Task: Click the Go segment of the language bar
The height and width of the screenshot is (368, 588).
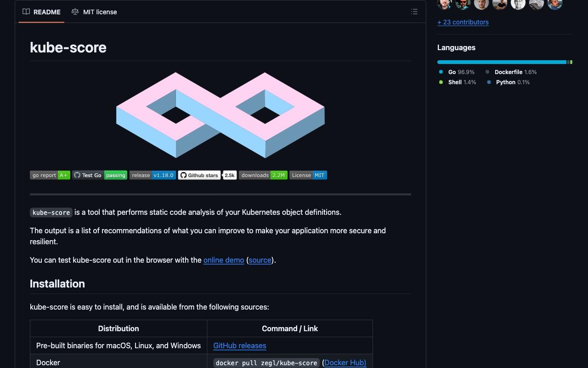Action: pyautogui.click(x=502, y=62)
